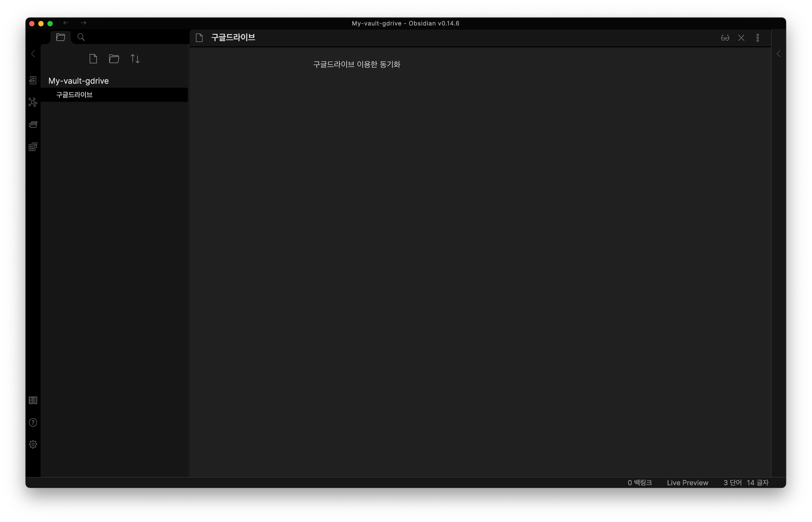Toggle reading view with glasses icon

pyautogui.click(x=725, y=38)
